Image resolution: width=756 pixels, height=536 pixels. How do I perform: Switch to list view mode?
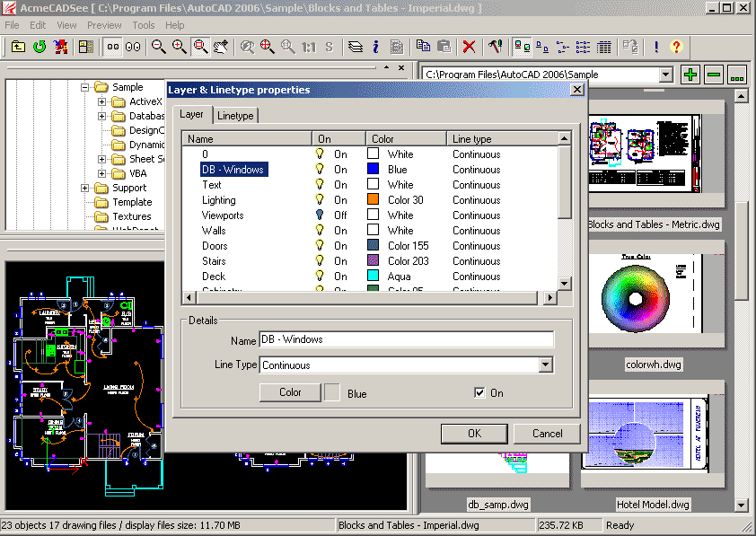coord(583,47)
